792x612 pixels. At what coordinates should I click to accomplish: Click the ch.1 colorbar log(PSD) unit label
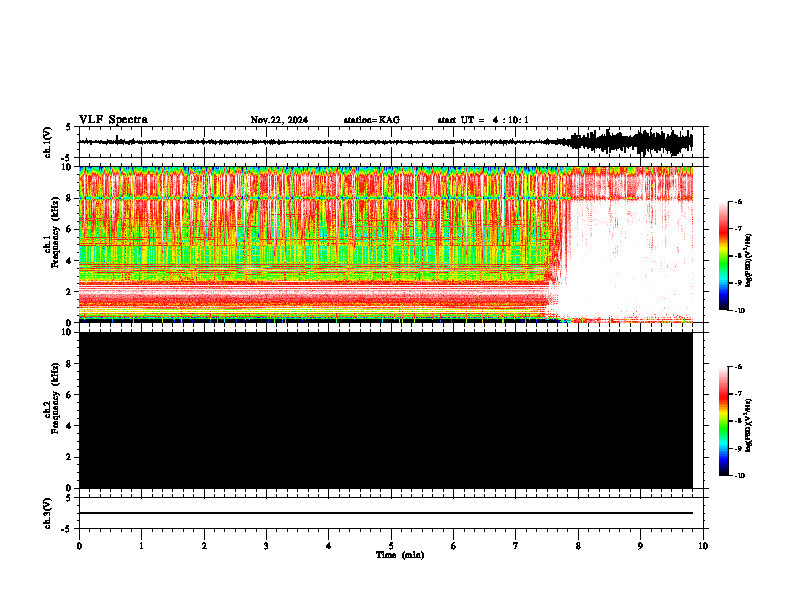750,261
